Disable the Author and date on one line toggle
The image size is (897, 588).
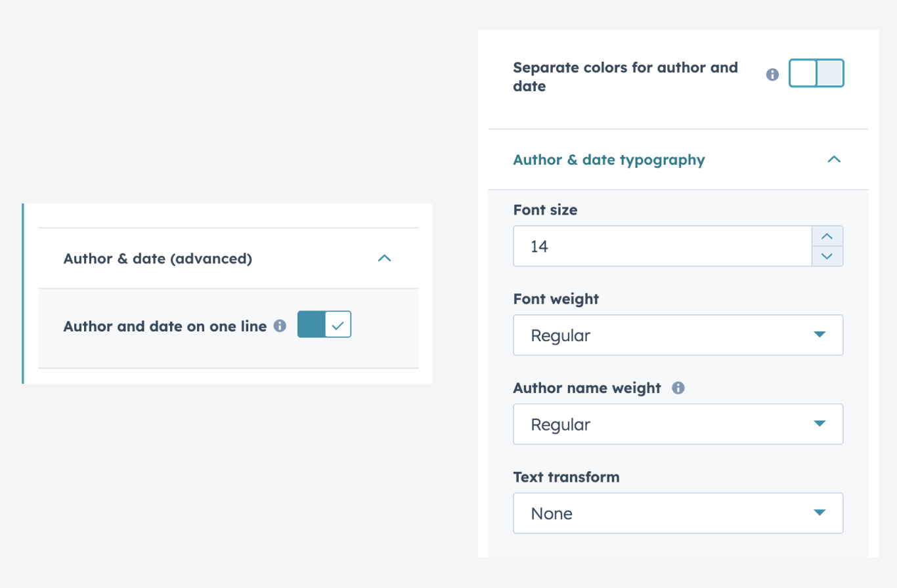pos(324,324)
